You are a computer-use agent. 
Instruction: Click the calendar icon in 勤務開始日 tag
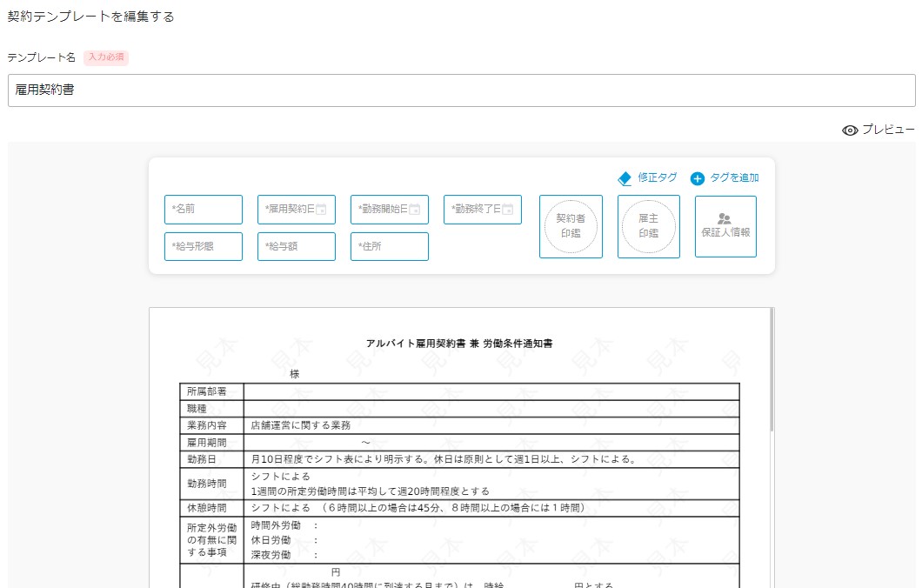coord(415,210)
